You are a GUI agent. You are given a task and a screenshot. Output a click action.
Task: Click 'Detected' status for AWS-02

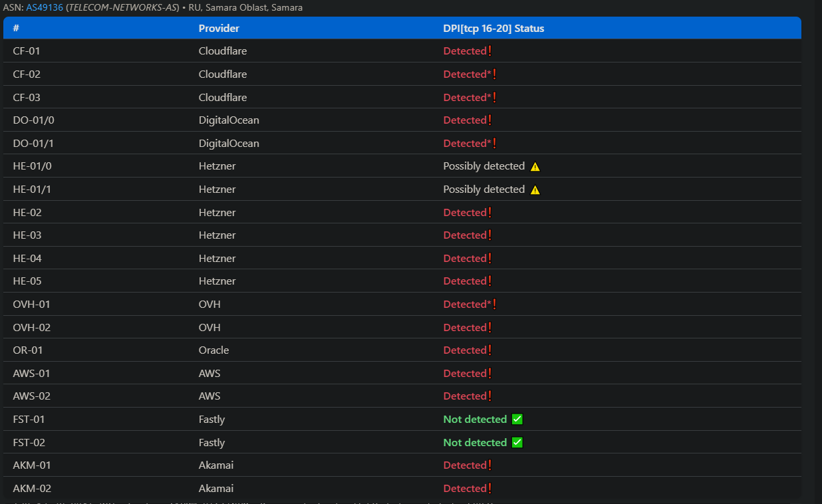click(465, 396)
